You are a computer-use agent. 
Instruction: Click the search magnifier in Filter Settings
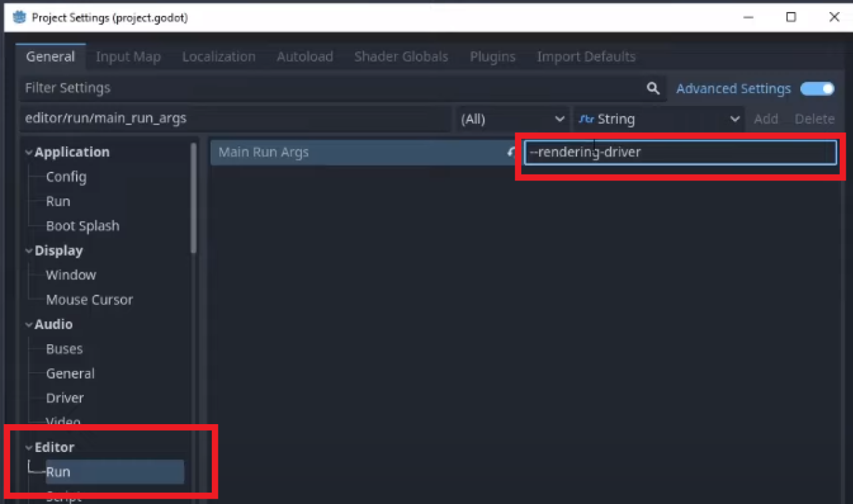[653, 88]
